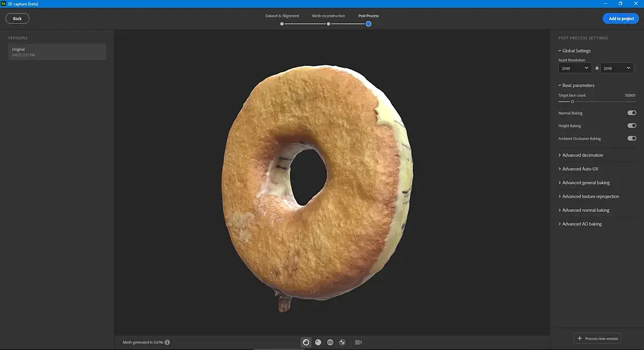Click the Substance app icon in title bar
Screen dimensions: 644x350
pyautogui.click(x=3, y=4)
